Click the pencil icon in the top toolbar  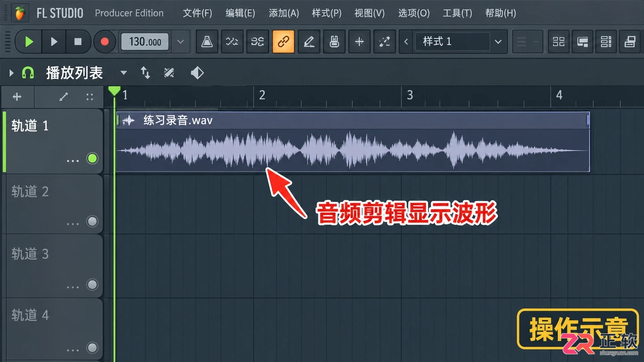pyautogui.click(x=309, y=42)
